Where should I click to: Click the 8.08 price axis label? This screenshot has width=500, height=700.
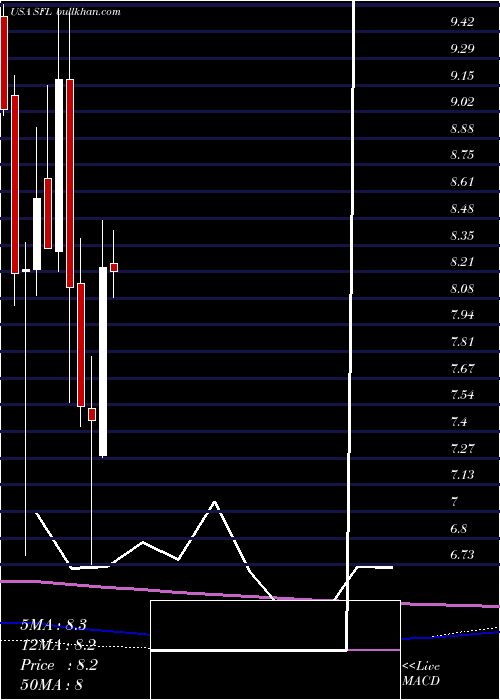[x=462, y=288]
